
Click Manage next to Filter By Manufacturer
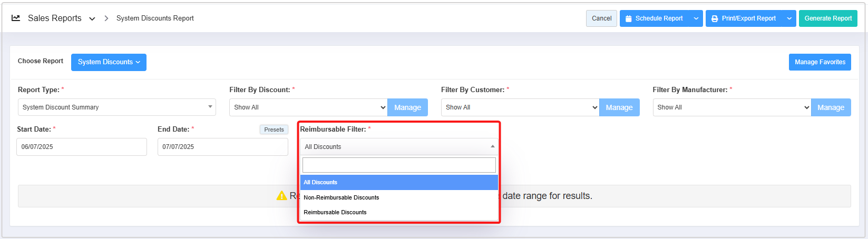coord(831,107)
